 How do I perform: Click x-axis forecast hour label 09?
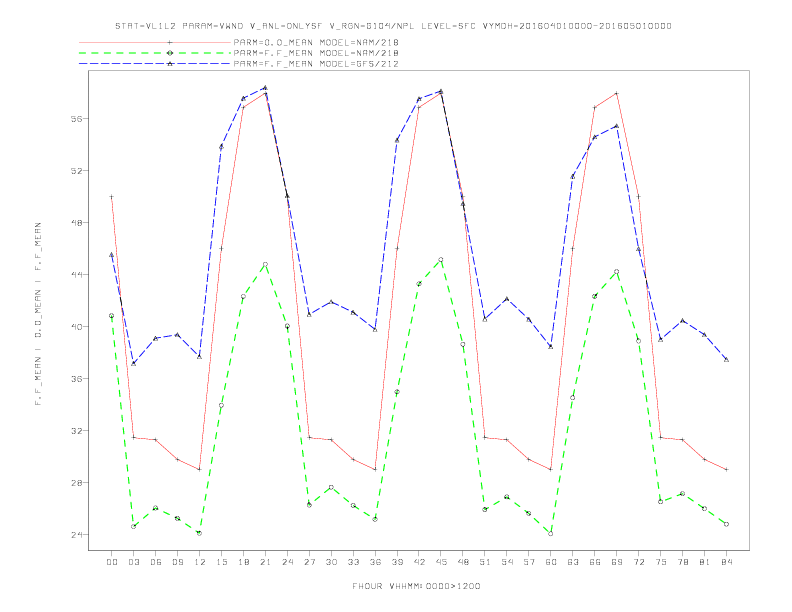point(177,562)
